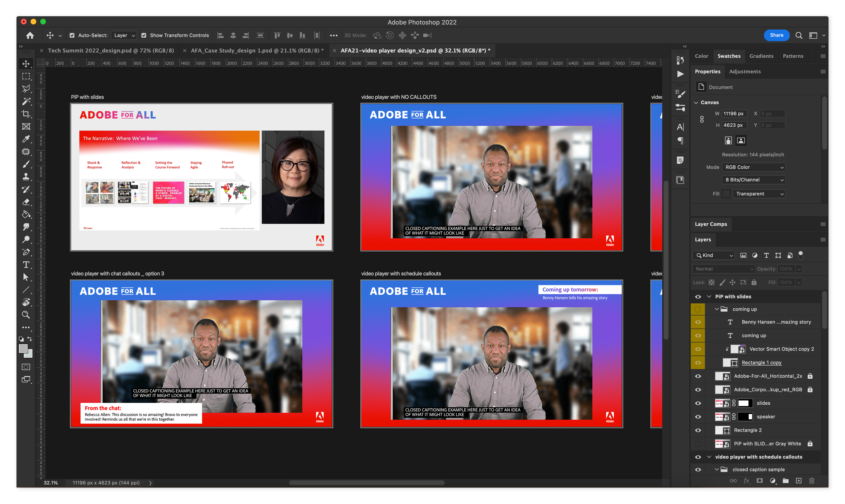Screen dimensions: 845x504
Task: Collapse the PiP with slides group
Action: point(709,296)
